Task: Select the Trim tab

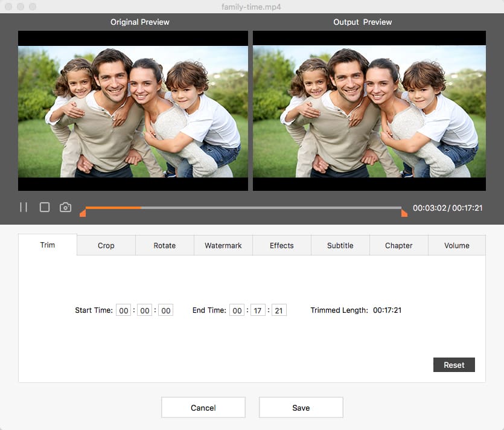Action: click(48, 245)
